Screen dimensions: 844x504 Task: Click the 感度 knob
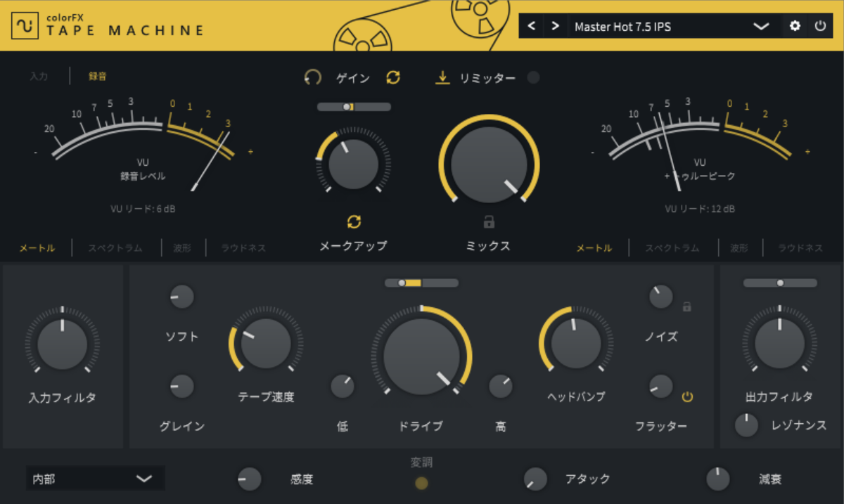tap(249, 479)
